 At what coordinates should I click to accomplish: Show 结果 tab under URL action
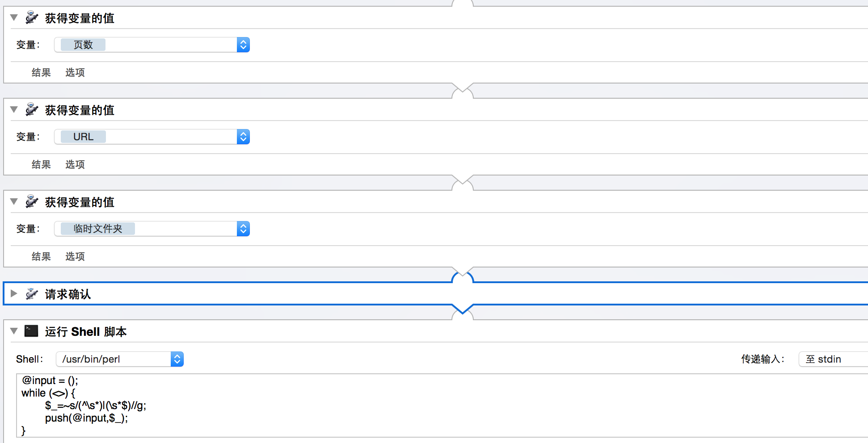(41, 164)
